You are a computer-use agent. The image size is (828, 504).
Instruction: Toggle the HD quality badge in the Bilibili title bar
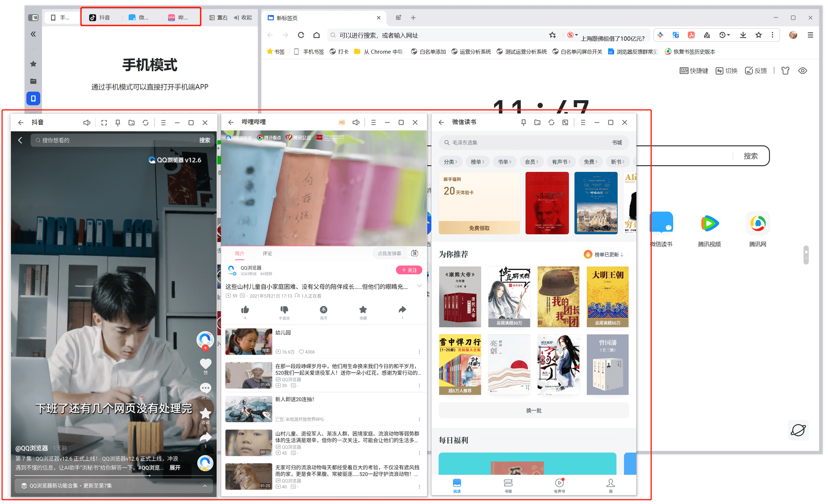(342, 122)
